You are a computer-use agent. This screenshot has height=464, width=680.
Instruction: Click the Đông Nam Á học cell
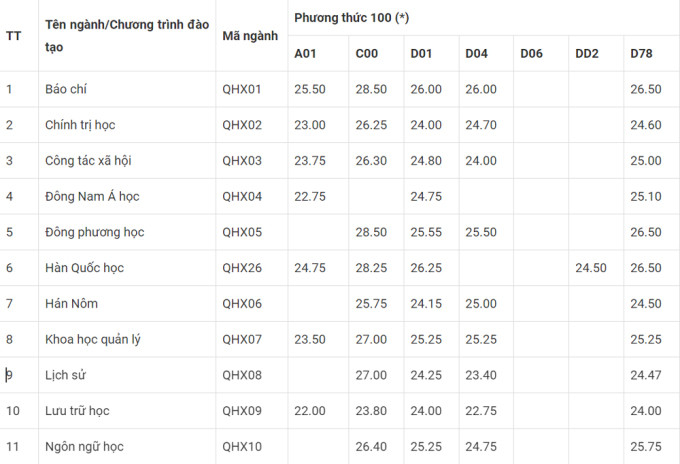tap(88, 196)
